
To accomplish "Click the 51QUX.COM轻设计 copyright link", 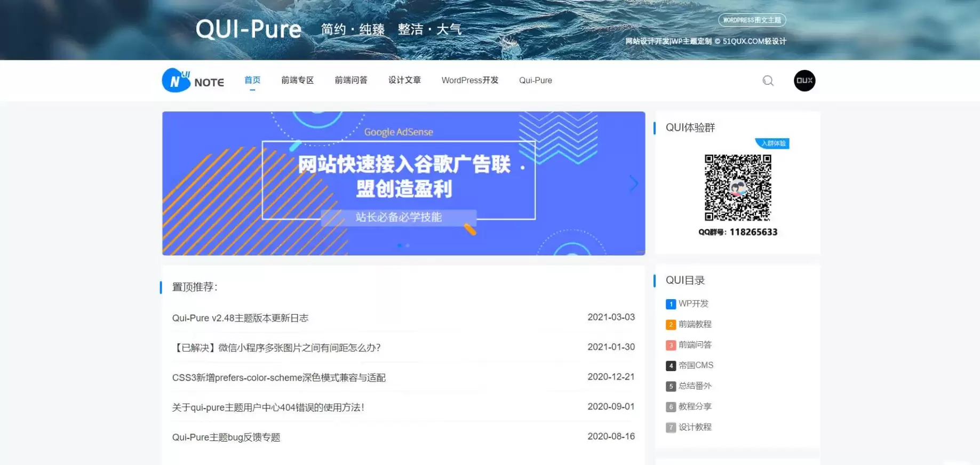I will pyautogui.click(x=754, y=41).
